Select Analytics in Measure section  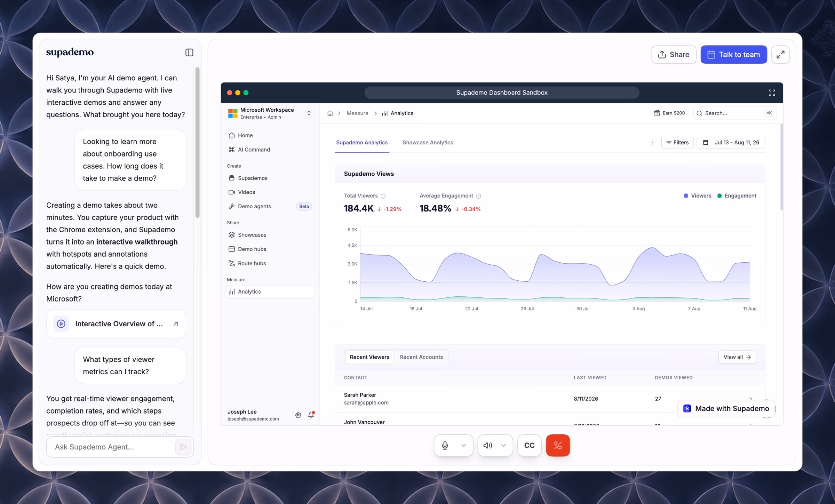(270, 292)
